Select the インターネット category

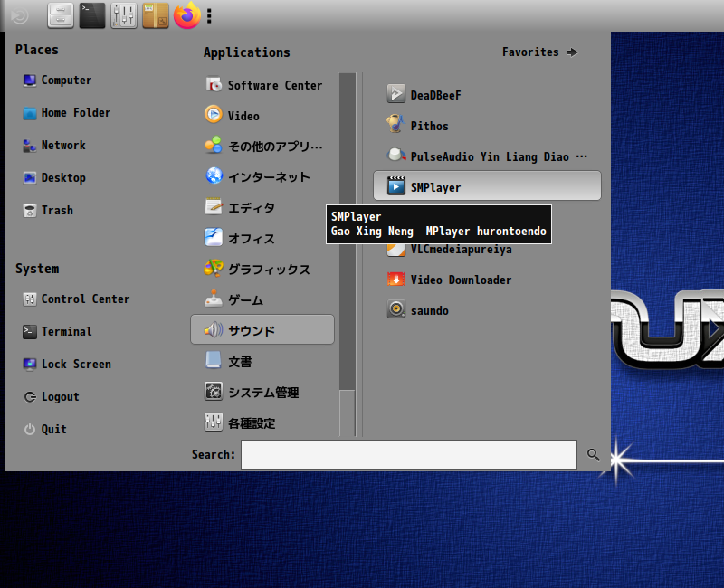click(262, 176)
